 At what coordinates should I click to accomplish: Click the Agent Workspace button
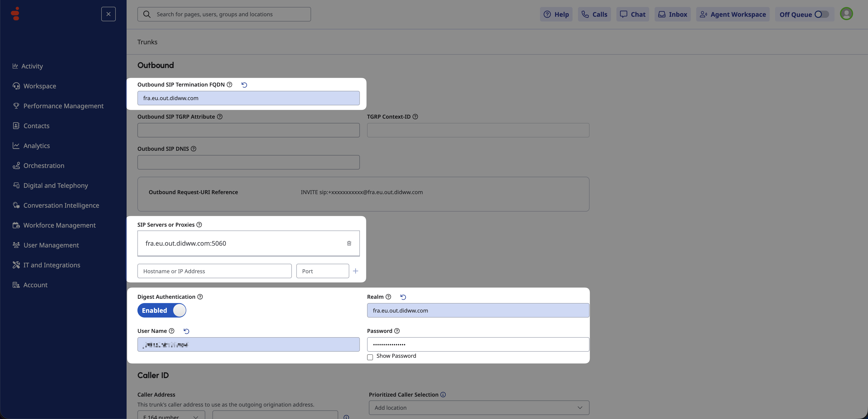[733, 14]
